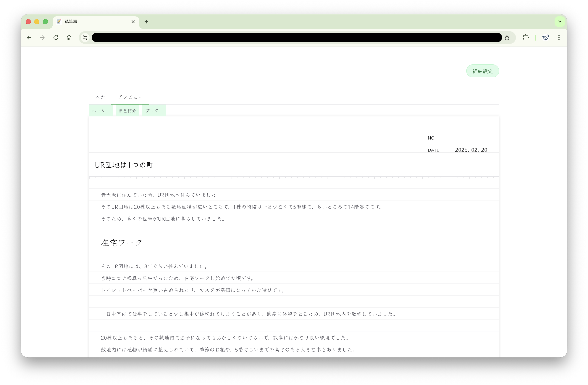The image size is (588, 385).
Task: Open the Chrome three-dot menu
Action: tap(559, 38)
